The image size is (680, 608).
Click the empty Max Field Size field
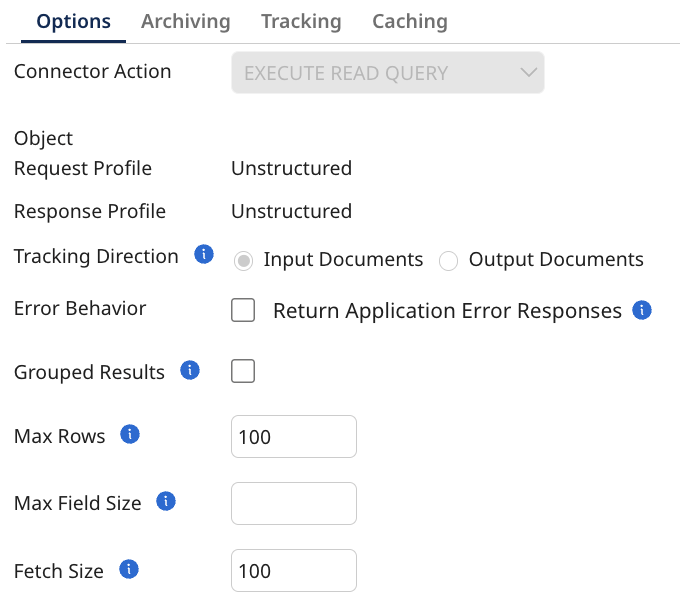(293, 503)
